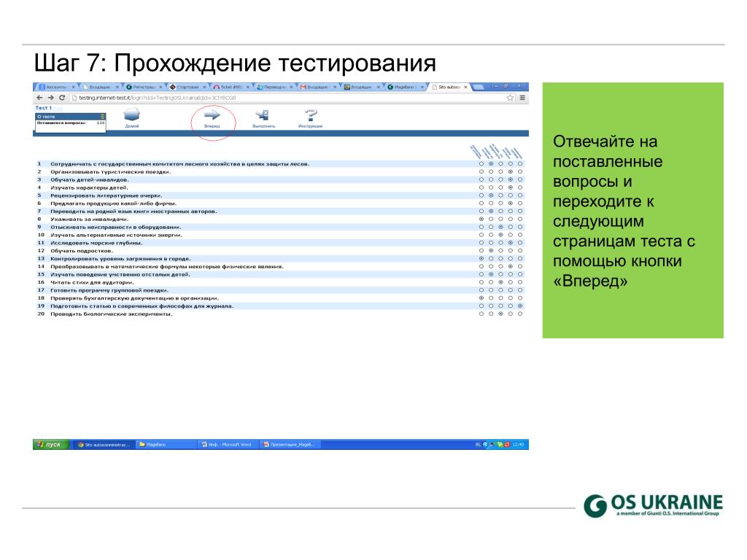
Task: Click the text Готовить программу групповой поездки
Action: 109,290
